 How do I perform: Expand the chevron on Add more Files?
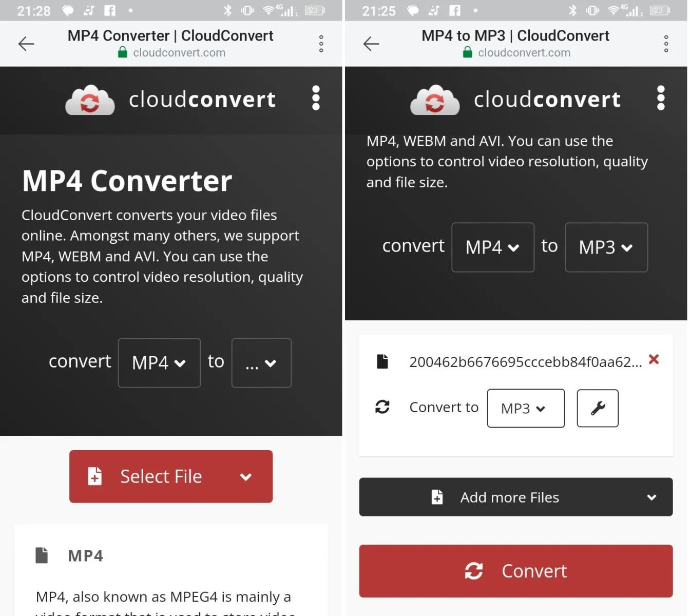[x=651, y=497]
